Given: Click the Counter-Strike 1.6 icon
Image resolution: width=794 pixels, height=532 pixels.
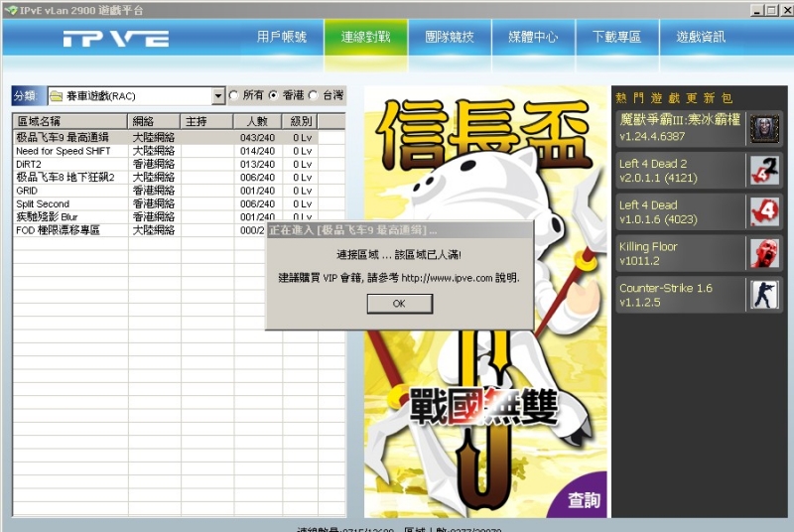Looking at the screenshot, I should [x=764, y=295].
